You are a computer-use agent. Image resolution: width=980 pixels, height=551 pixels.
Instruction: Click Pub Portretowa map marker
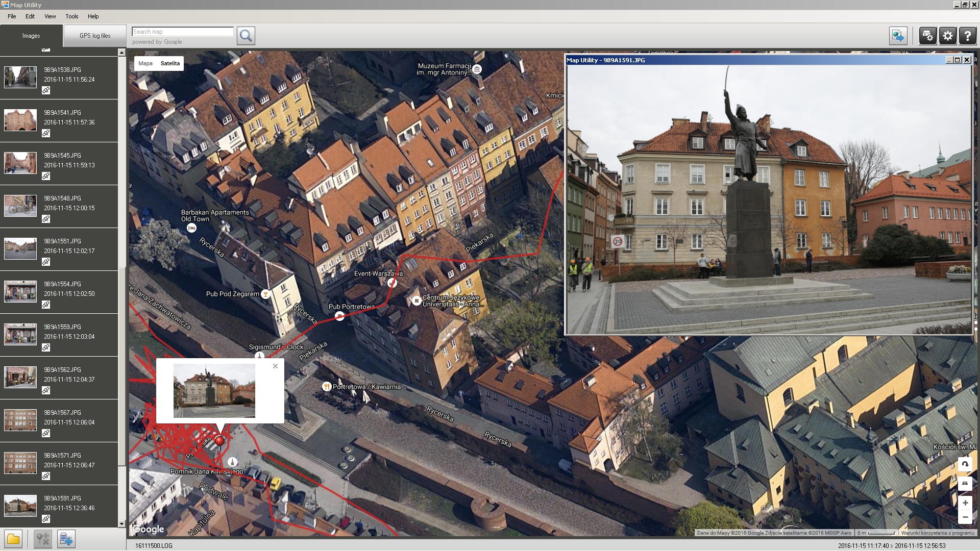(339, 316)
